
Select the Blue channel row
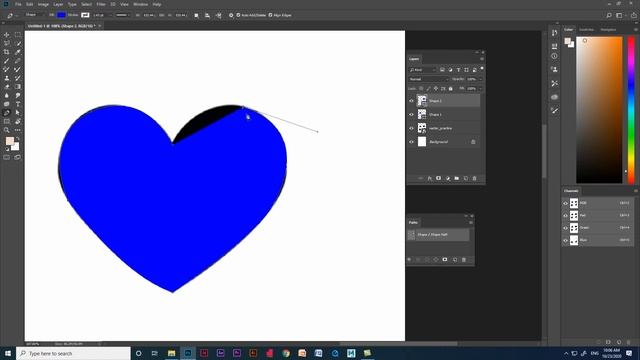[x=598, y=240]
